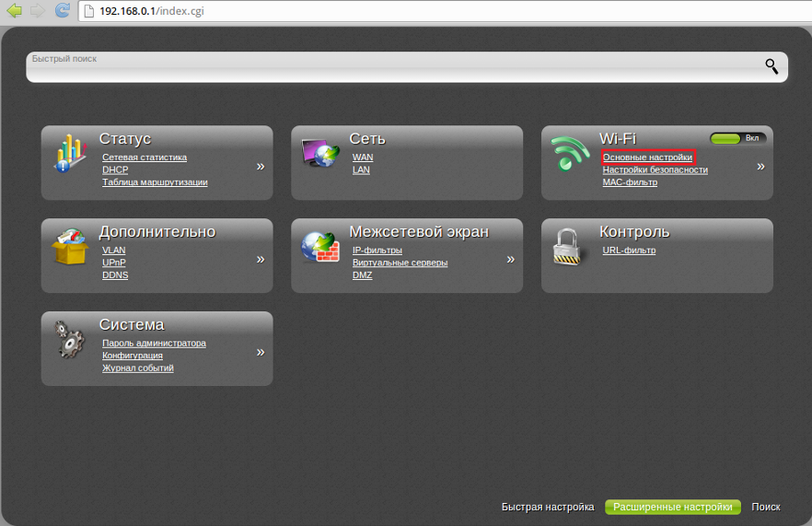Open the Виртуальные серверы link
This screenshot has width=812, height=526.
coord(400,263)
